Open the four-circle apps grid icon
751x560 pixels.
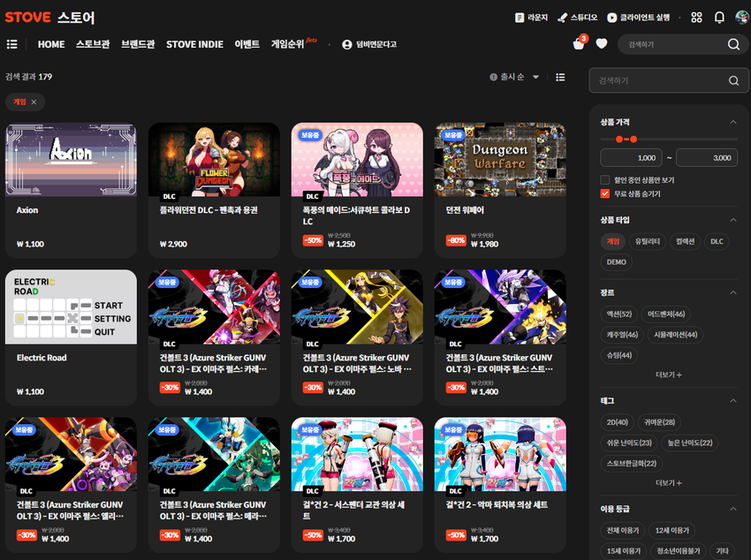point(696,18)
